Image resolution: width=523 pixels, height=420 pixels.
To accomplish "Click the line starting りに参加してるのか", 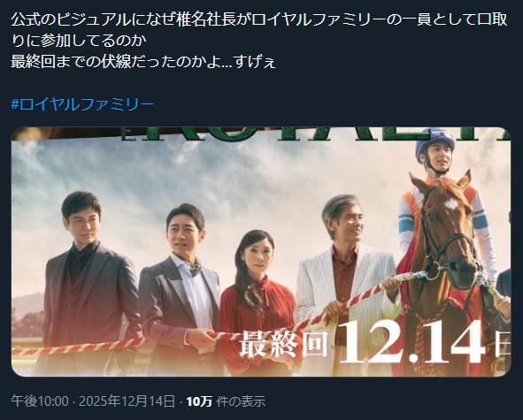I will tap(79, 41).
